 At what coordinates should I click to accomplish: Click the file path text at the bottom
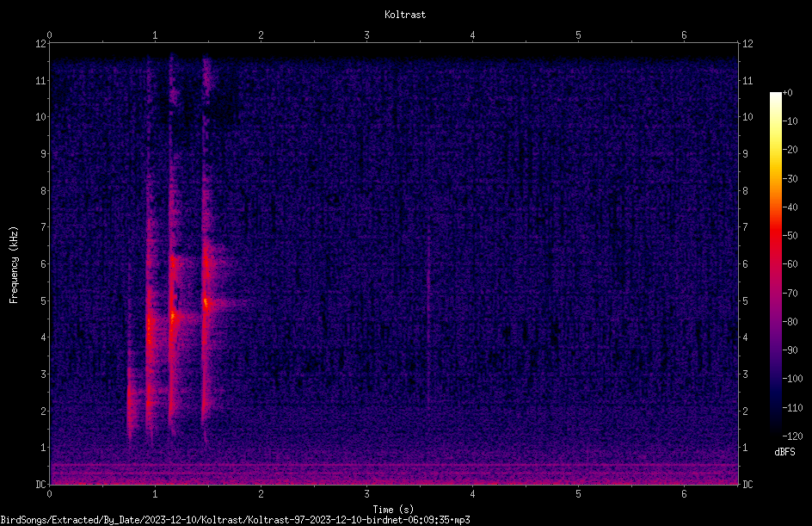[x=235, y=520]
